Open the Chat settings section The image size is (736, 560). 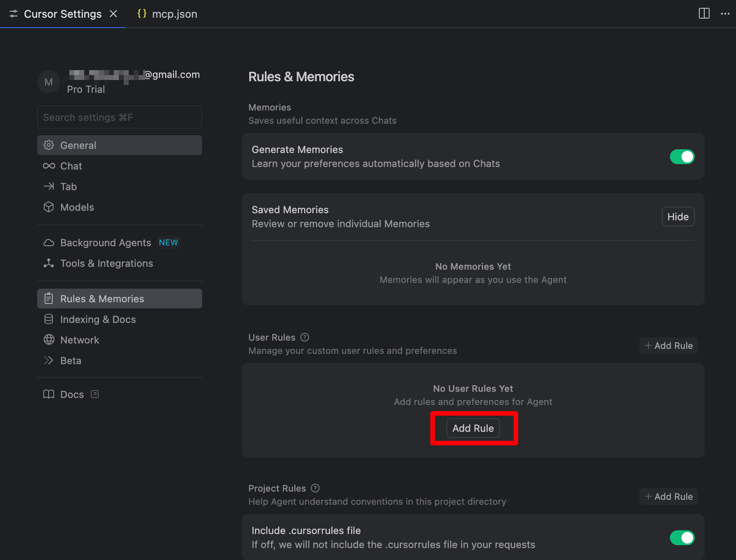120,166
